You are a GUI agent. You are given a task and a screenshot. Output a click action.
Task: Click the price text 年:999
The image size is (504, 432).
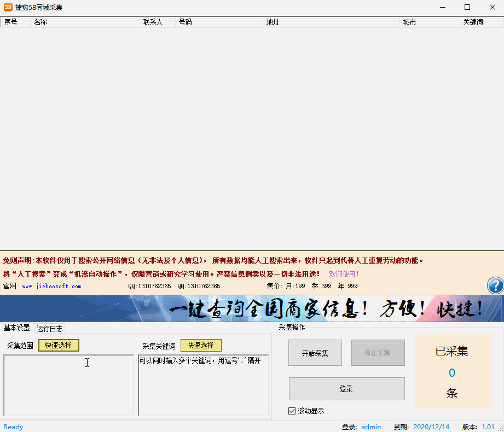click(348, 286)
